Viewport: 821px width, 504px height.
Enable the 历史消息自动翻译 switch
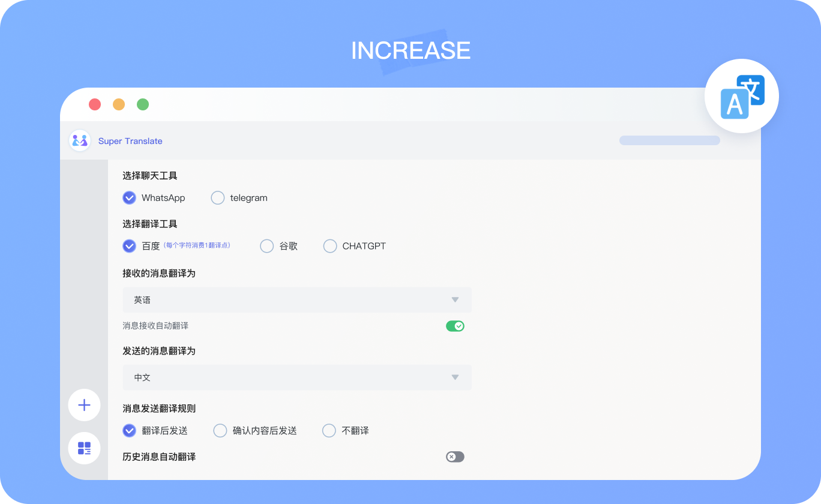[455, 457]
